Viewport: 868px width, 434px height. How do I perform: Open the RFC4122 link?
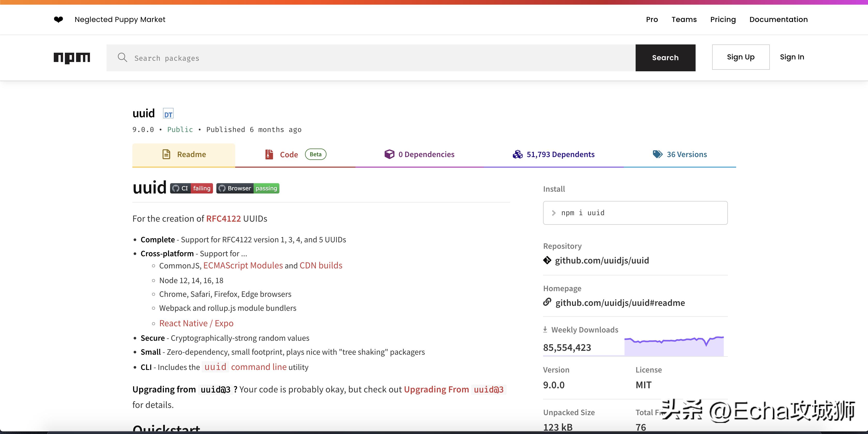223,219
